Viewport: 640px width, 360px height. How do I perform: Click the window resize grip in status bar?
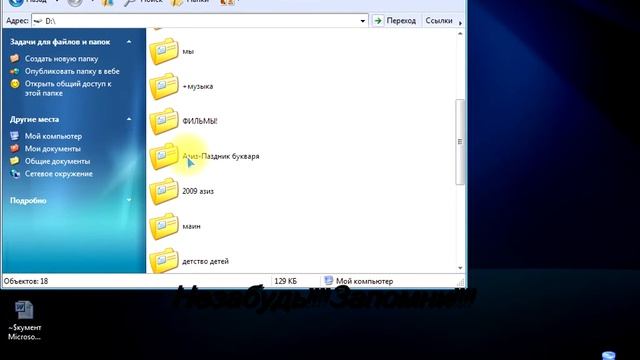(x=461, y=282)
